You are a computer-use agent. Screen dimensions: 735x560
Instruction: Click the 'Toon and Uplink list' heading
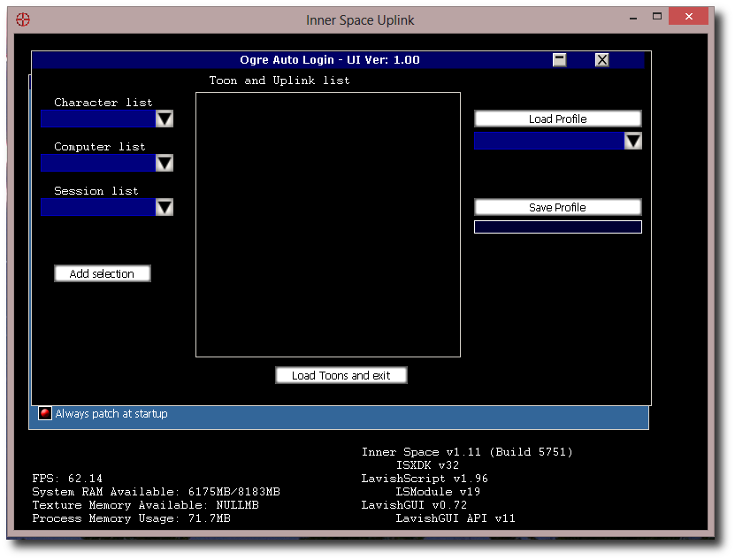click(x=279, y=81)
